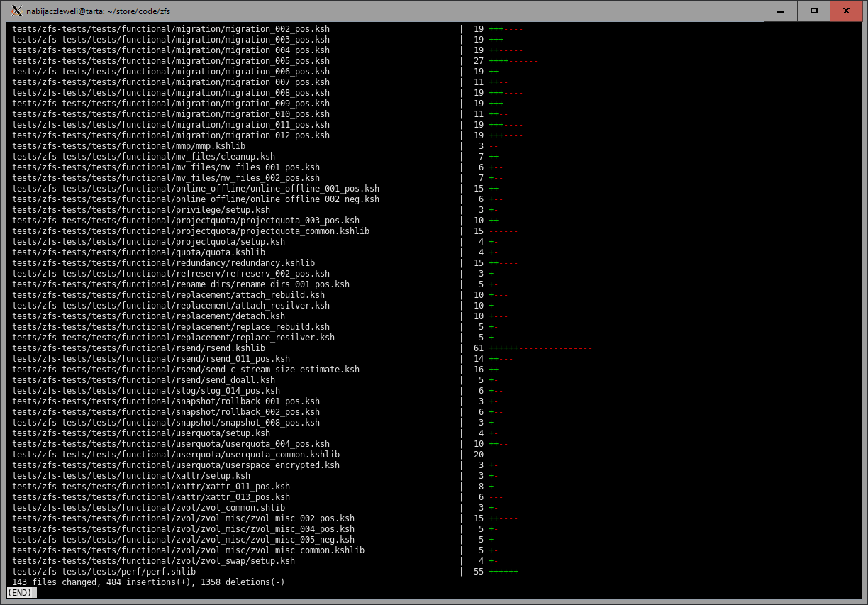
Task: Click the migration_005_pos.ksh file path
Action: pyautogui.click(x=171, y=61)
